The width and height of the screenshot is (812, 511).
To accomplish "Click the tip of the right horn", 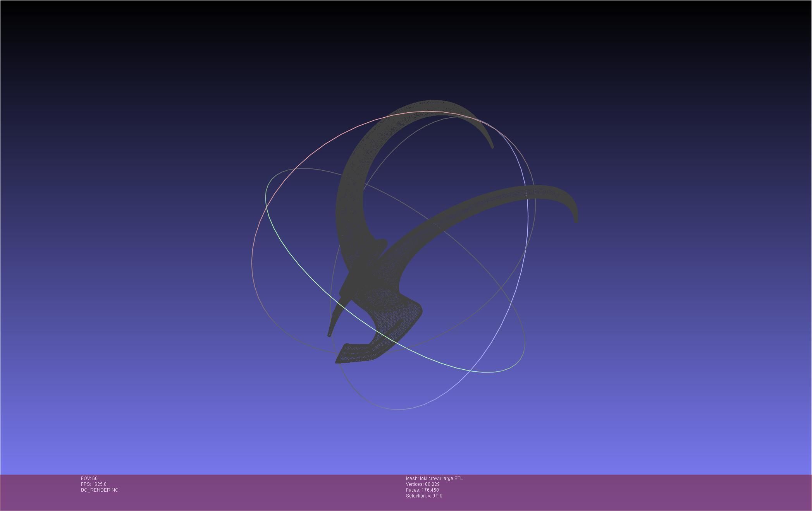I will (576, 221).
